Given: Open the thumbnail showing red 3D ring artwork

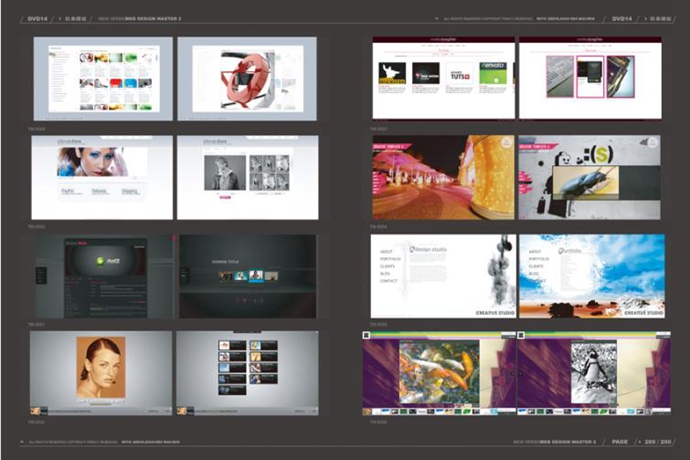Looking at the screenshot, I should tap(247, 78).
